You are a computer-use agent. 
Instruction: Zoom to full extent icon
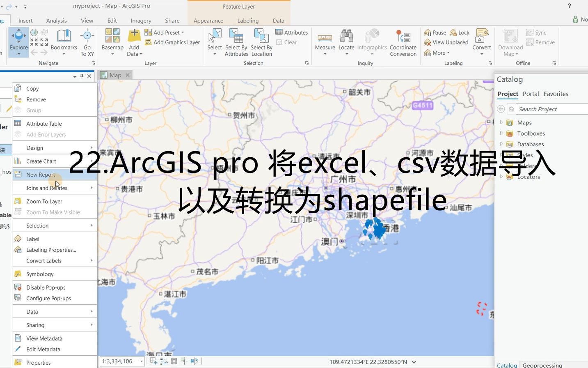34,32
